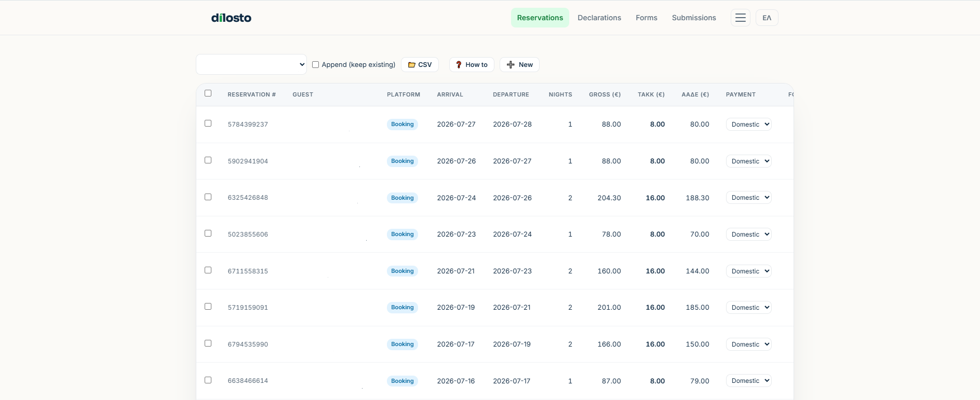Tick the checkbox for reservation 5719159091
The height and width of the screenshot is (400, 980).
pos(208,307)
